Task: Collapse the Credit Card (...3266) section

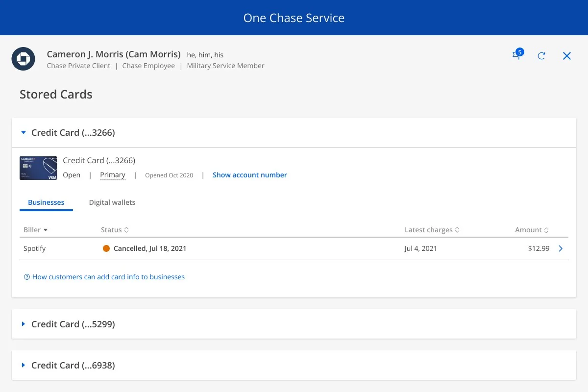Action: tap(24, 133)
